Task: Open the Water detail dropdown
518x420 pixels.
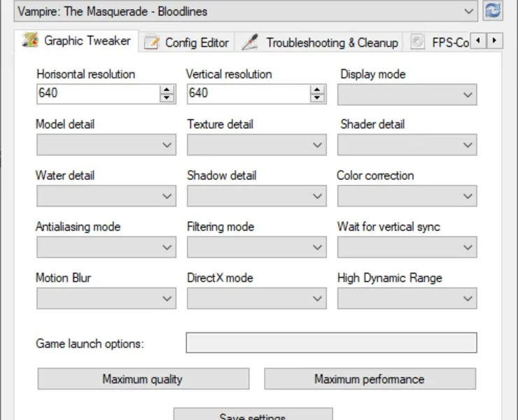Action: point(106,195)
